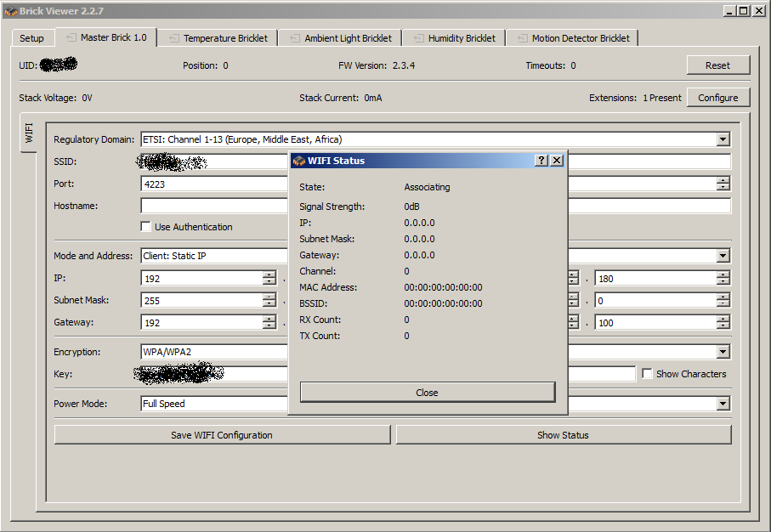Viewport: 771px width, 532px height.
Task: Click Close in the WIFI Status dialog
Action: click(x=428, y=393)
